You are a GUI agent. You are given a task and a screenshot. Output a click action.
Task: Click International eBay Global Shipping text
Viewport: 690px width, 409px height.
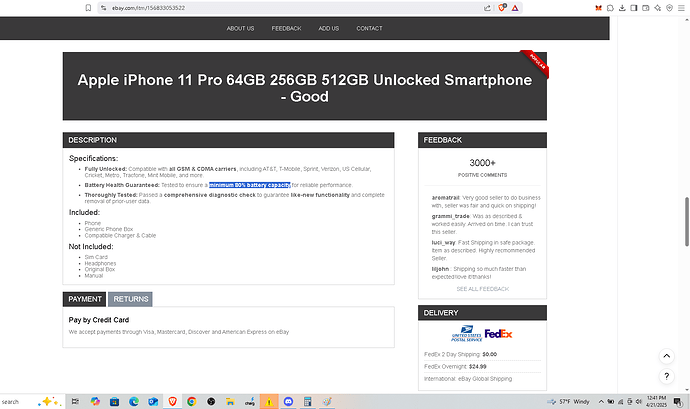pos(468,379)
